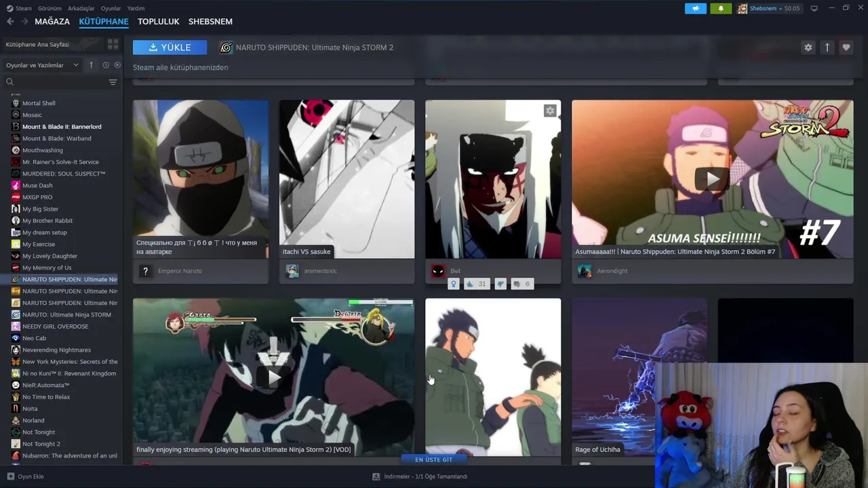Click the downloads icon in bottom bar

pyautogui.click(x=376, y=476)
